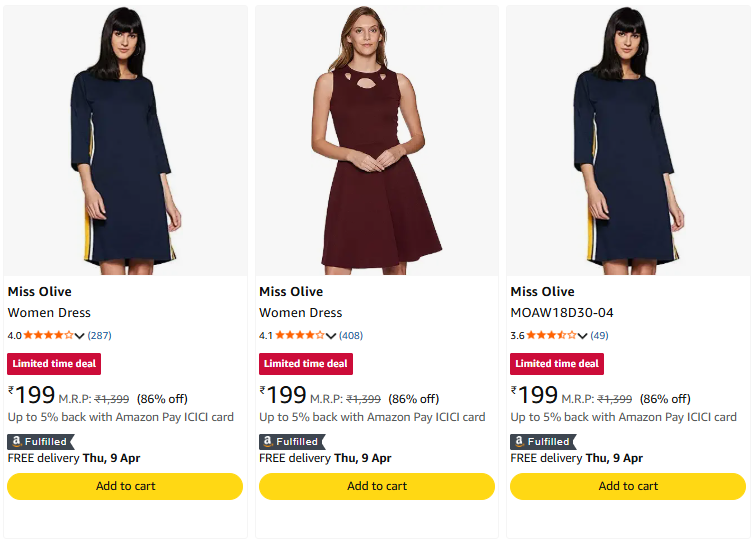Click the 4.0 star rating icons

point(48,335)
